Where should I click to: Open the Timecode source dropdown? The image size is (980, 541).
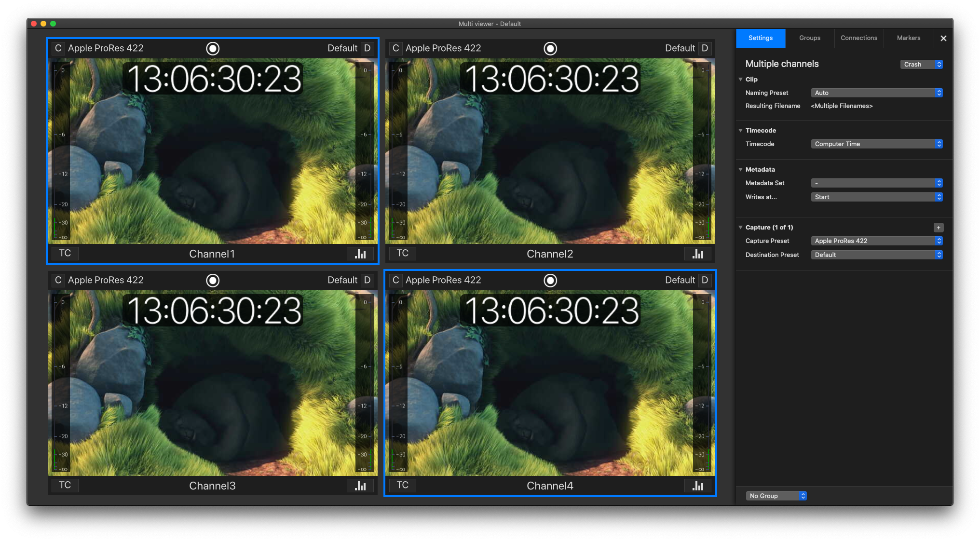point(877,144)
